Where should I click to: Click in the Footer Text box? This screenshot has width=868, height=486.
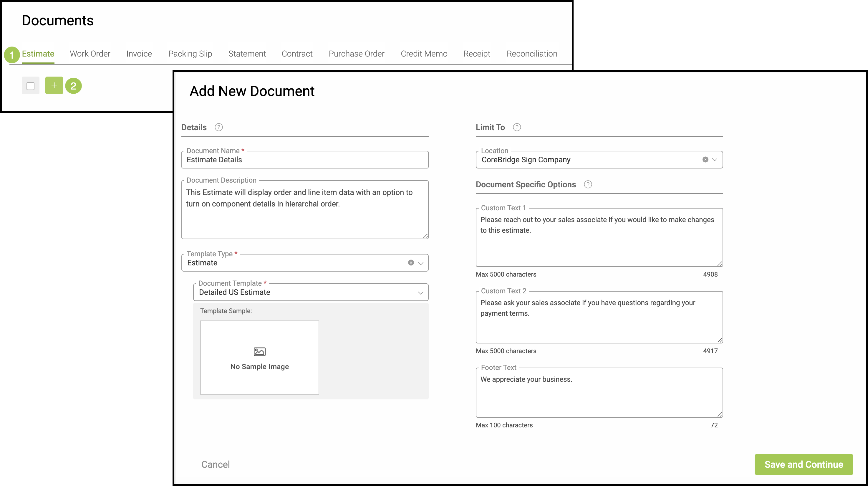[599, 393]
